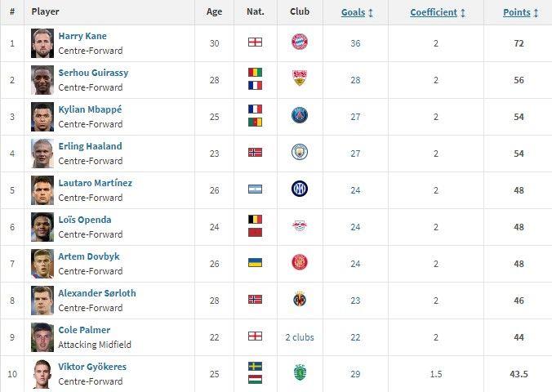Click the Bayern Munich club crest
This screenshot has width=552, height=392.
point(300,42)
